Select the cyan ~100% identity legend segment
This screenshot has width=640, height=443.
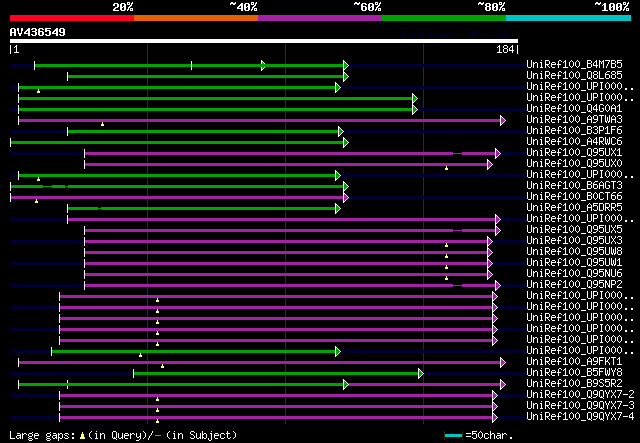(569, 18)
